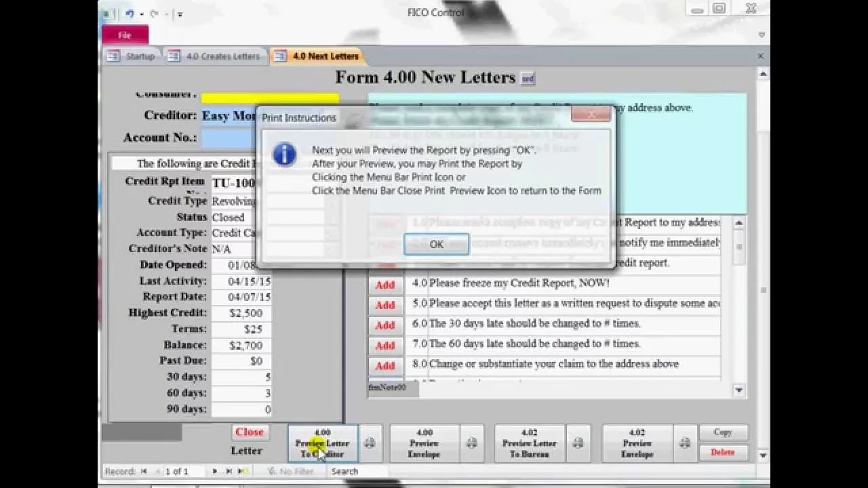This screenshot has height=488, width=868.
Task: Click the 90 days value 0
Action: [241, 409]
